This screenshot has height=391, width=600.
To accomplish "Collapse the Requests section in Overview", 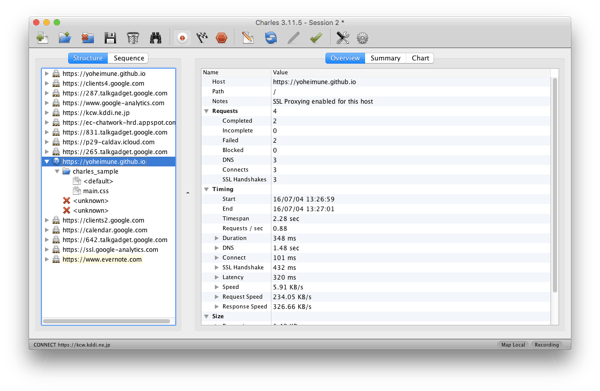I will (x=206, y=111).
